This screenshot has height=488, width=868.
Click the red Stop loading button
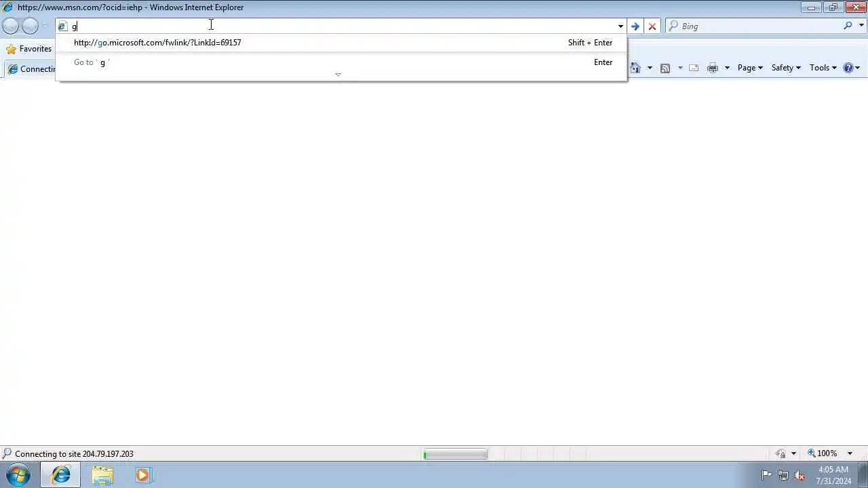(652, 26)
